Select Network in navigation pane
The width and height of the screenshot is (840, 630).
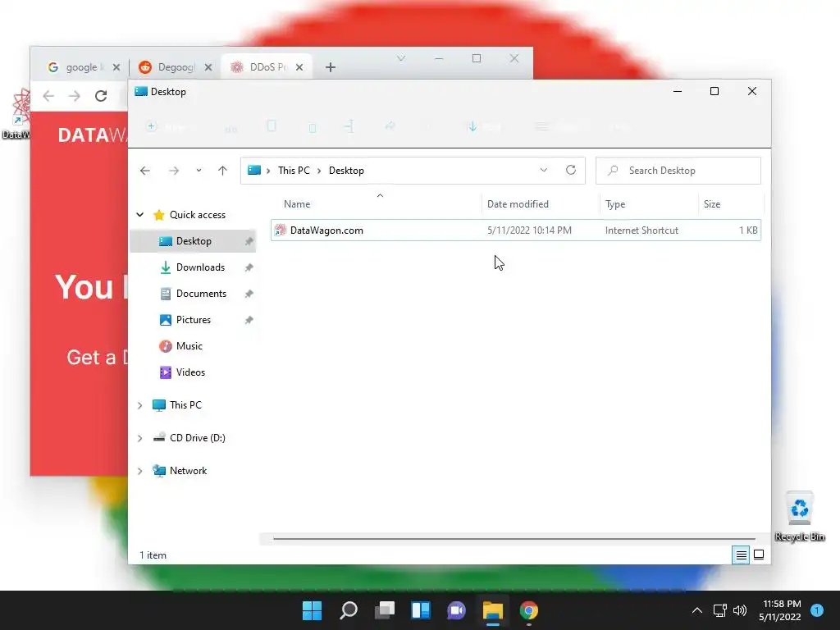[188, 470]
